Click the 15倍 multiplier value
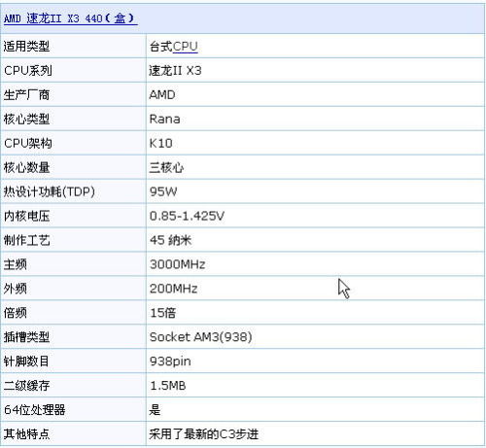Screen dimensions: 486x448 pos(162,313)
